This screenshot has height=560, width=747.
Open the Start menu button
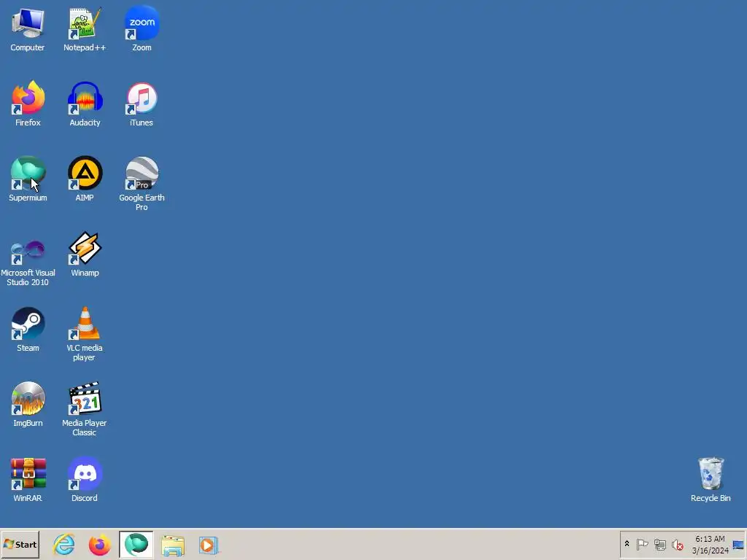pos(20,544)
